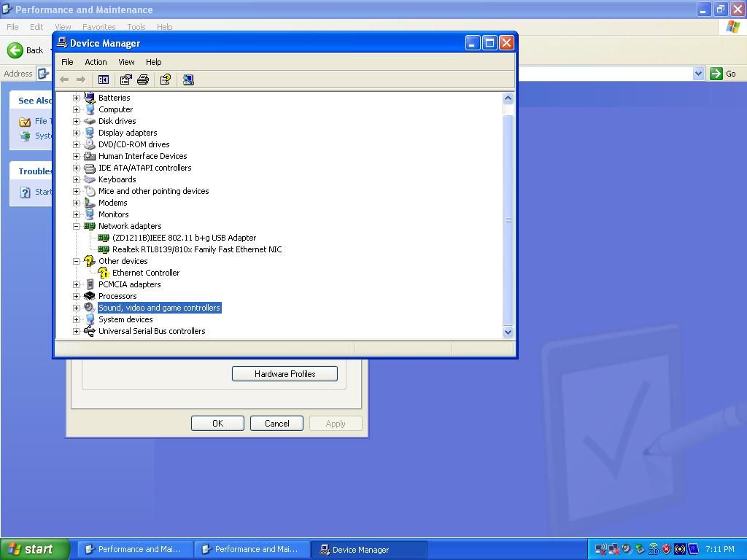The height and width of the screenshot is (560, 747).
Task: Click the Forward arrow in Device Manager toolbar
Action: tap(81, 79)
